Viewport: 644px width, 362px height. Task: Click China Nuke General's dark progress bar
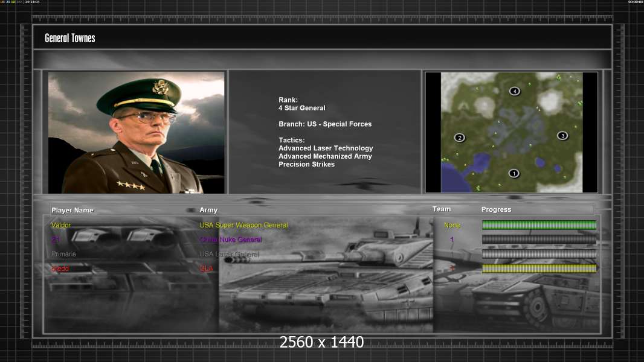539,240
